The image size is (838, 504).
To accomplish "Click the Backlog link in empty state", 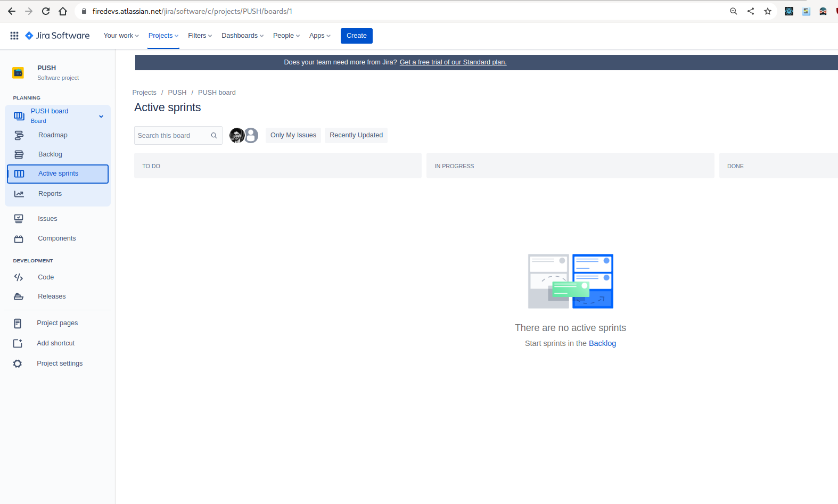I will [x=602, y=343].
